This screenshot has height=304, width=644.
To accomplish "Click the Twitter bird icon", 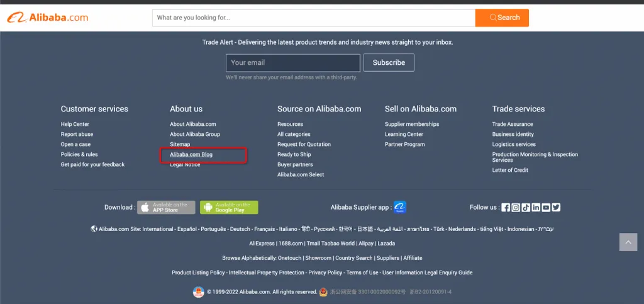I will [x=556, y=208].
